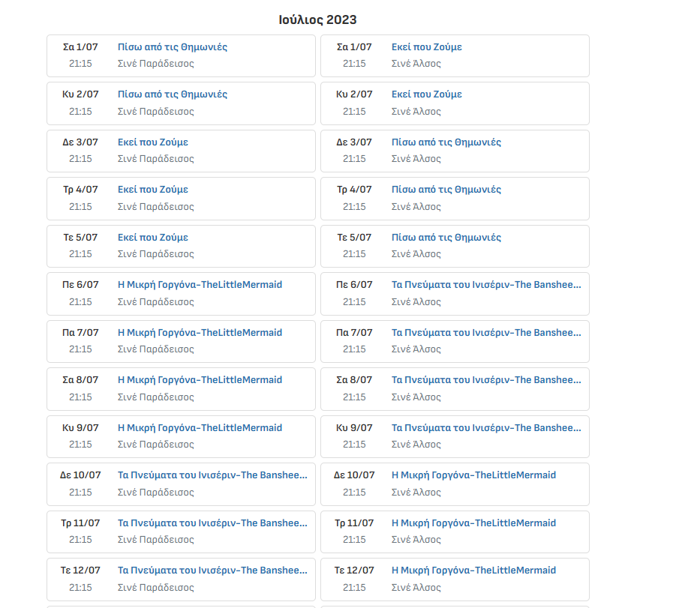The image size is (700, 608).
Task: Open Σα 1/07 'Εκεί που Ζούμε' at Σινέ Άλσος
Action: 426,47
